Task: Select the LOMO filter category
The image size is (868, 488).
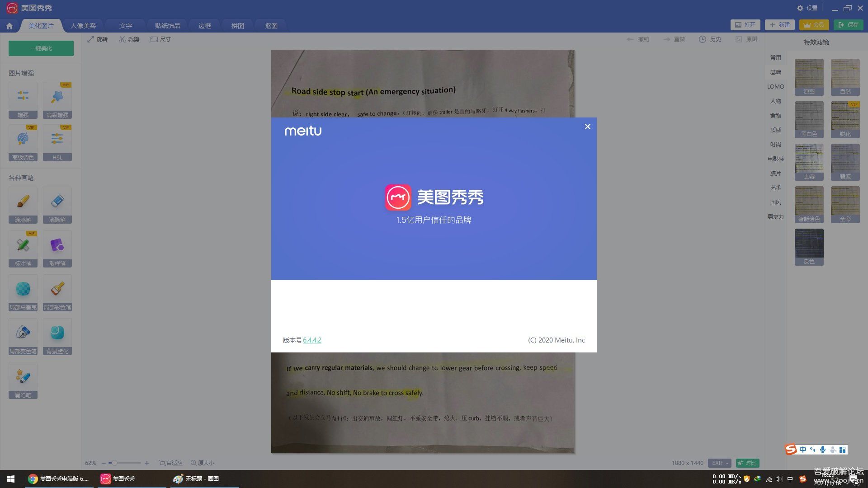Action: pos(775,86)
